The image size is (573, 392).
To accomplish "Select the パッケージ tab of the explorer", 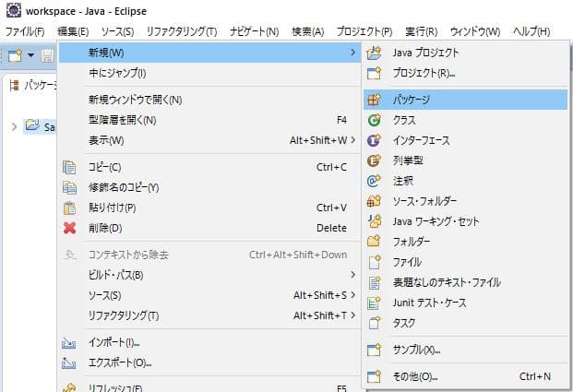I will click(x=33, y=86).
